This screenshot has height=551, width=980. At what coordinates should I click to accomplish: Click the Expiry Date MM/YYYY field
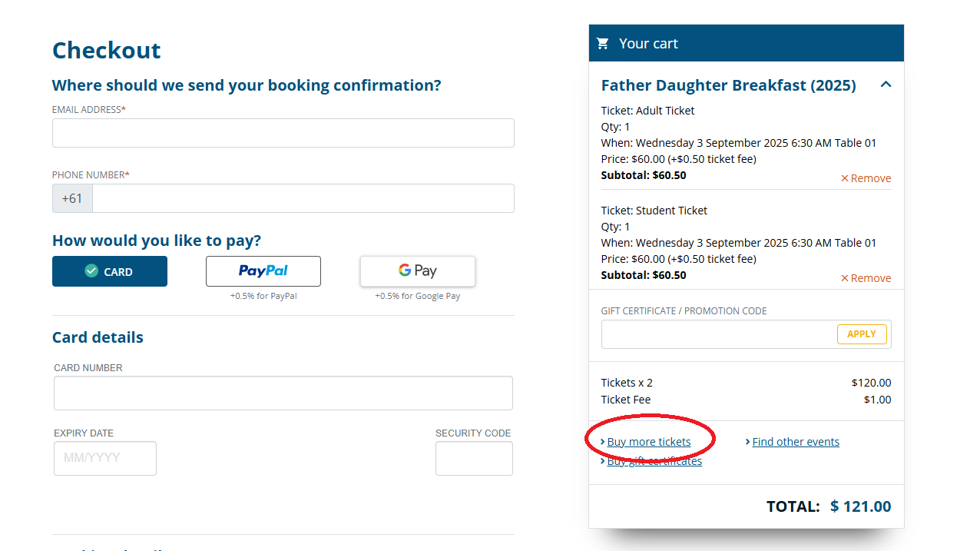click(x=105, y=459)
